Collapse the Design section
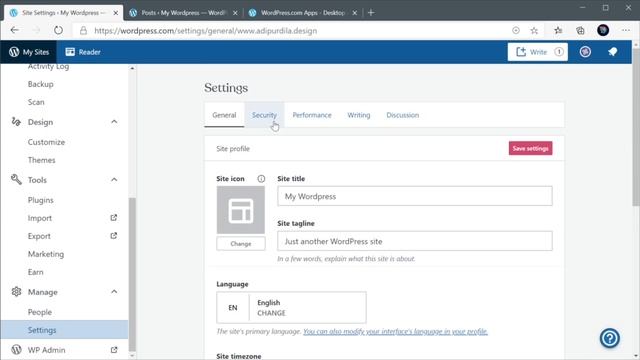The height and width of the screenshot is (360, 640). 114,122
